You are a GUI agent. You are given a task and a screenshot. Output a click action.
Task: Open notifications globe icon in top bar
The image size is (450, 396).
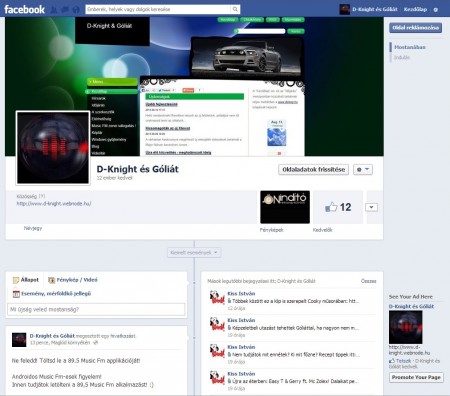click(76, 9)
